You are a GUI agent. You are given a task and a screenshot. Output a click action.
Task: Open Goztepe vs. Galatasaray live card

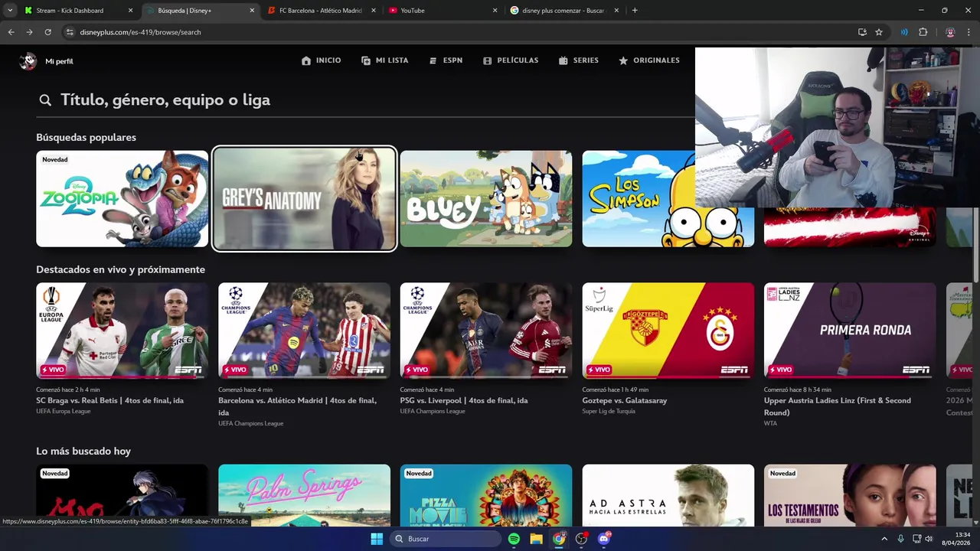click(x=668, y=331)
